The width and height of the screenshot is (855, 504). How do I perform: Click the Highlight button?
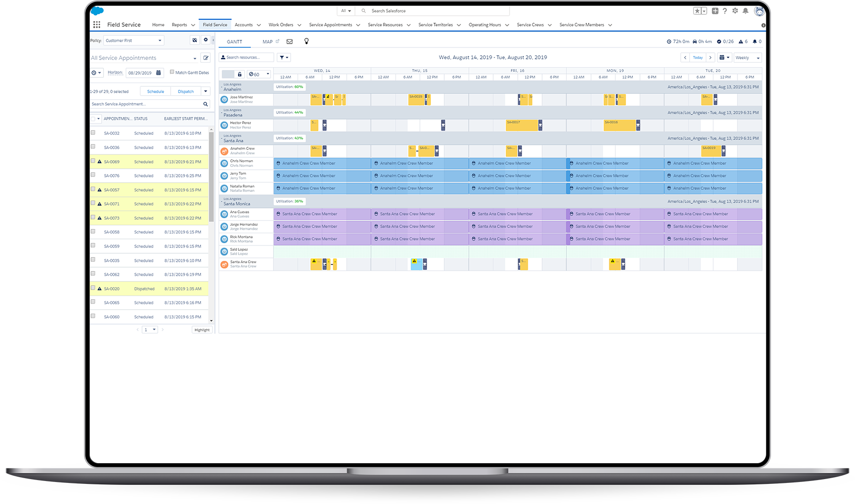pyautogui.click(x=202, y=330)
